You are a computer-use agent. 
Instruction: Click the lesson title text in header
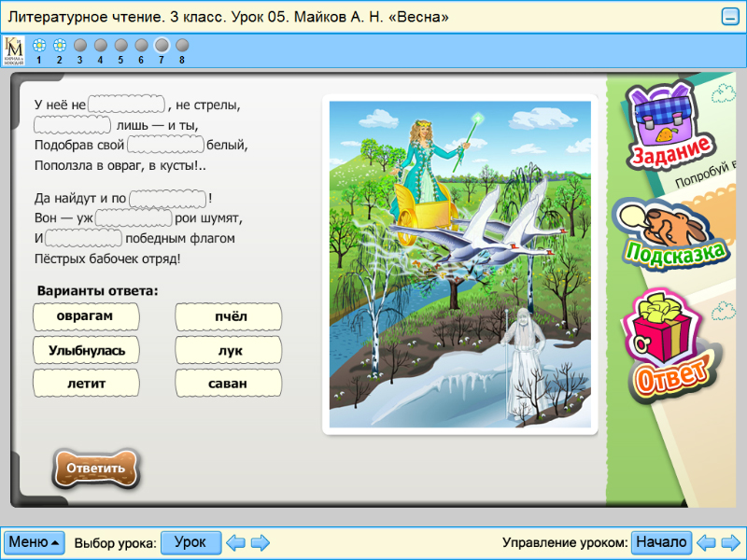[229, 17]
